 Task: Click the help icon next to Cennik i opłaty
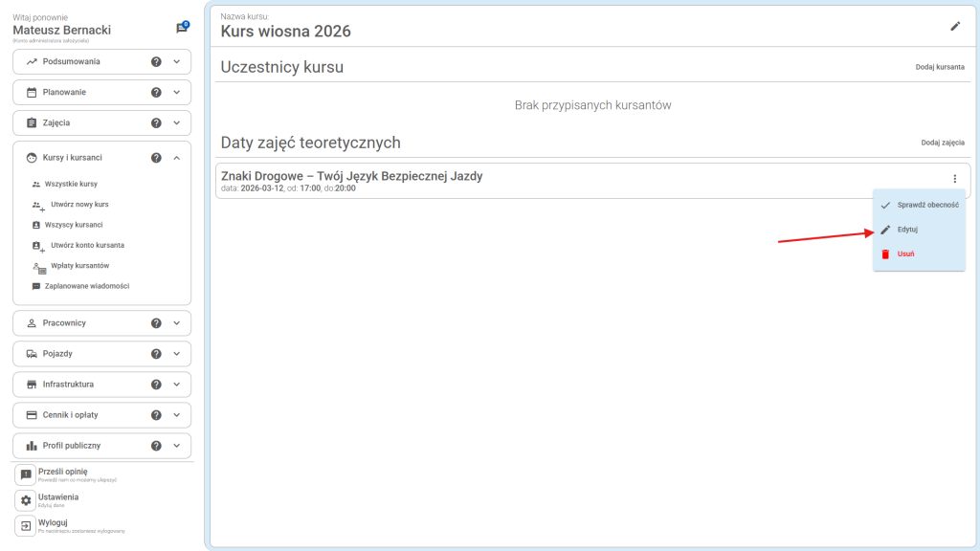pyautogui.click(x=156, y=415)
